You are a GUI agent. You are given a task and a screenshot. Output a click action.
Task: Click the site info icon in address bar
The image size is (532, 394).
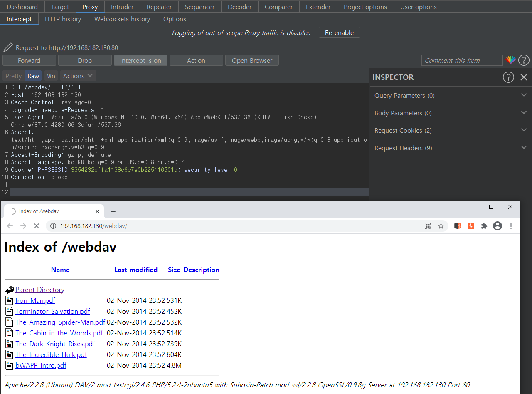[53, 226]
